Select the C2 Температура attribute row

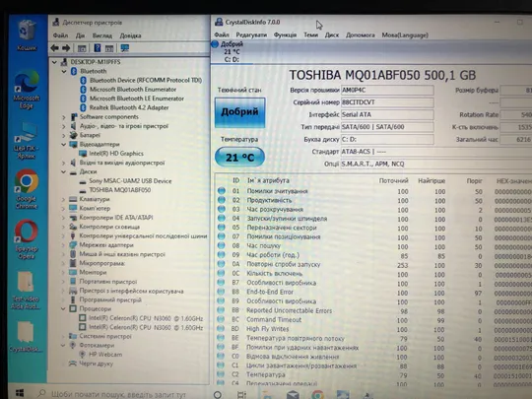373,375
